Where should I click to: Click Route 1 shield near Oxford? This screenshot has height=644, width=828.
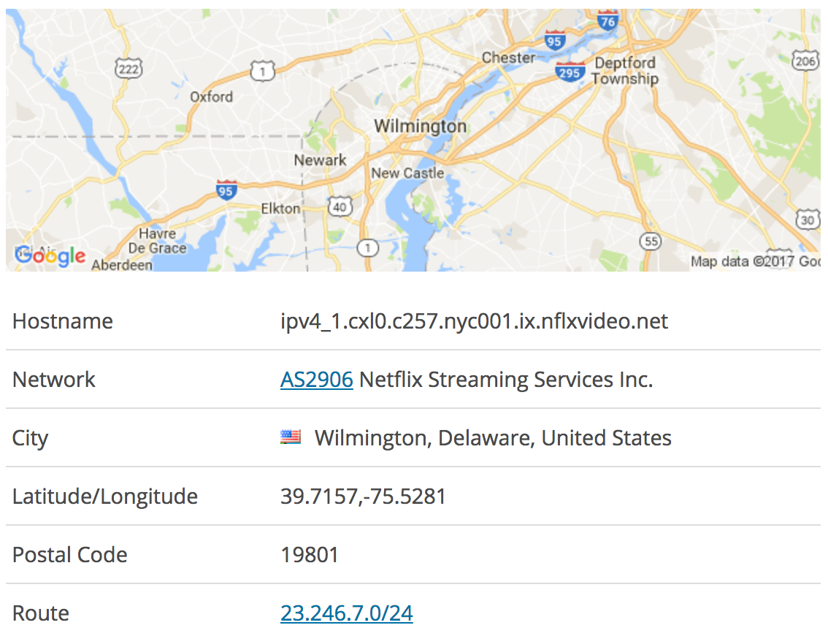pos(262,71)
